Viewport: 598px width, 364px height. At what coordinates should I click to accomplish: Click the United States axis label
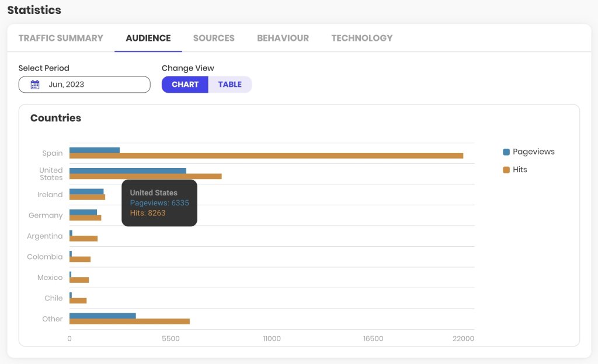tap(51, 174)
